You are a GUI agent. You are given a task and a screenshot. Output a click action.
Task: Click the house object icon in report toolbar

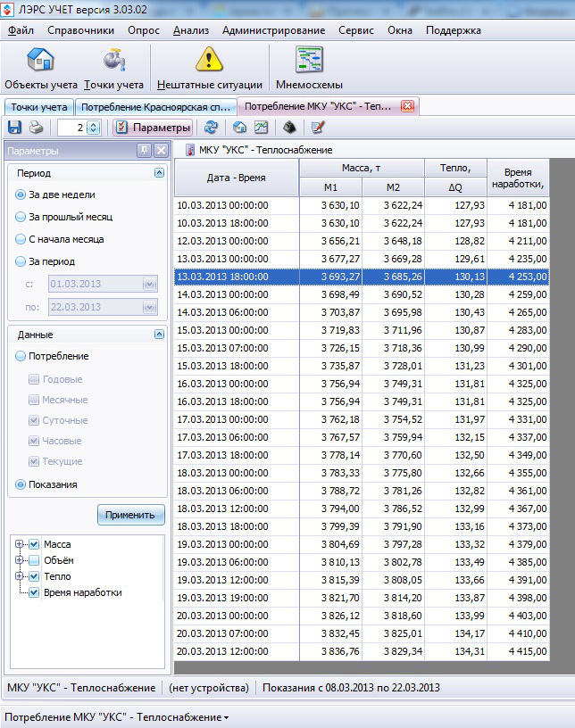tap(239, 128)
